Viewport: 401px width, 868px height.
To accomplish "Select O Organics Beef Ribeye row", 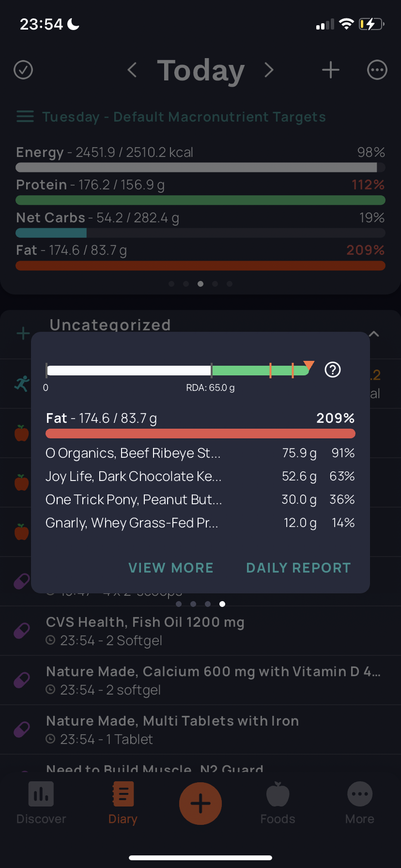I will point(200,453).
